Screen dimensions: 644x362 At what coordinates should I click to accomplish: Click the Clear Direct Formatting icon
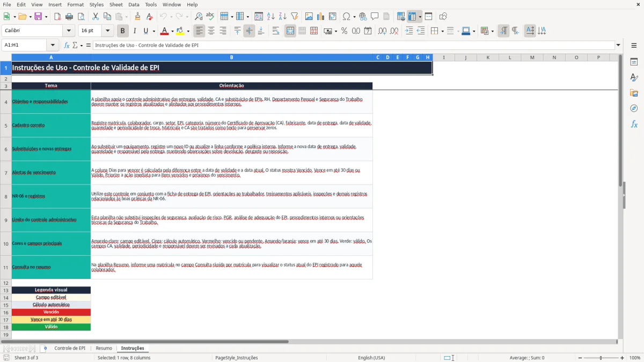[149, 17]
